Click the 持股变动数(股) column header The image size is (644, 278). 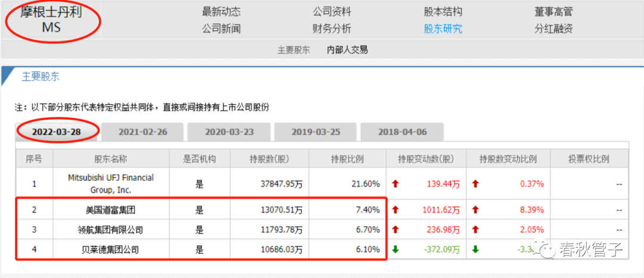coord(426,159)
